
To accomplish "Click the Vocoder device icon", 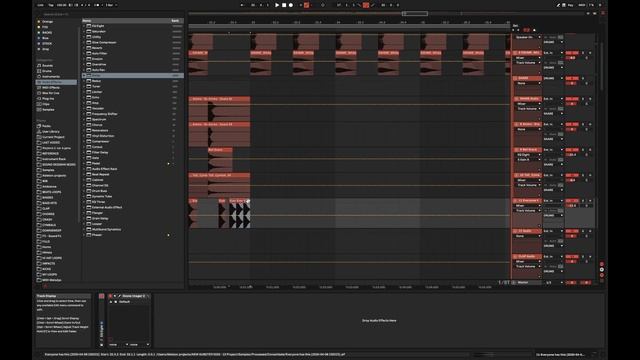I will click(x=89, y=109).
